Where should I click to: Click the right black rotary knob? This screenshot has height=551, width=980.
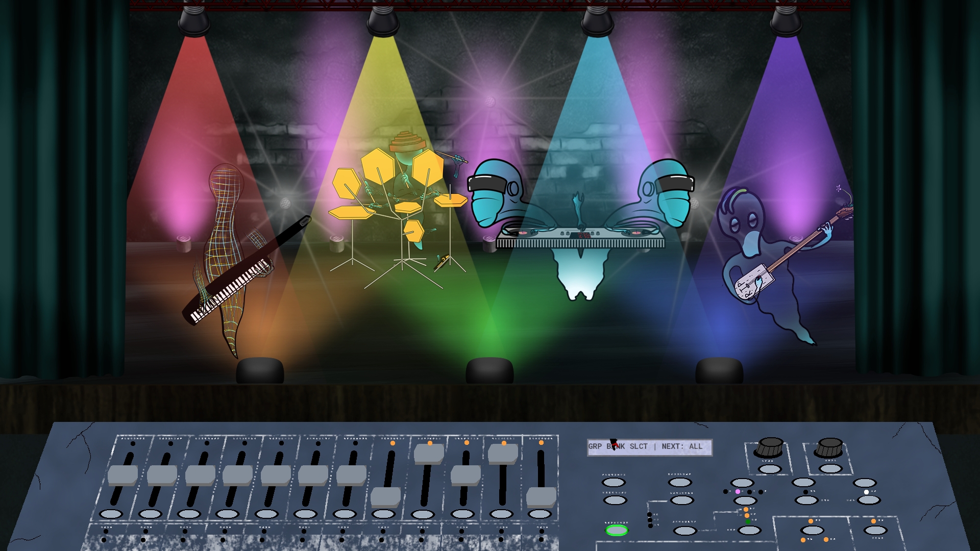coord(830,447)
